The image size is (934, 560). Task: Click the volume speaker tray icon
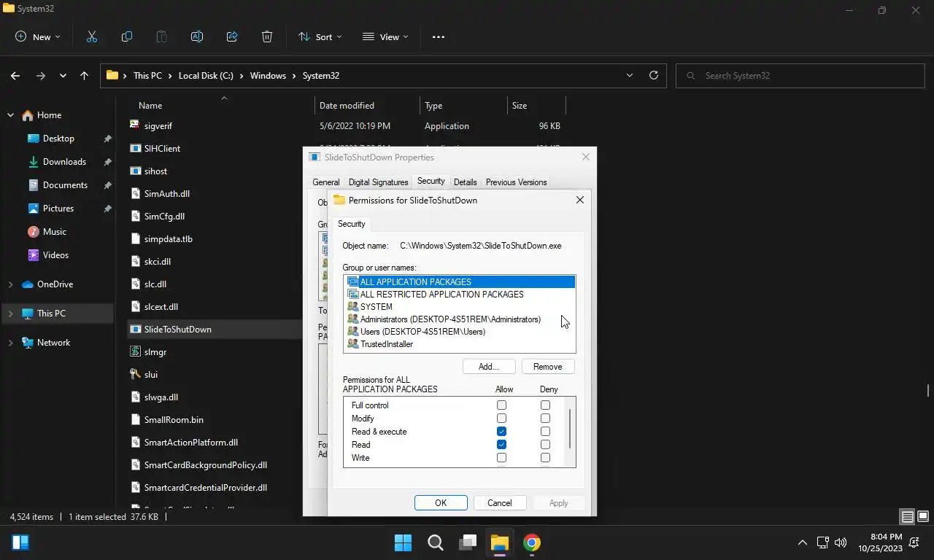[x=841, y=542]
